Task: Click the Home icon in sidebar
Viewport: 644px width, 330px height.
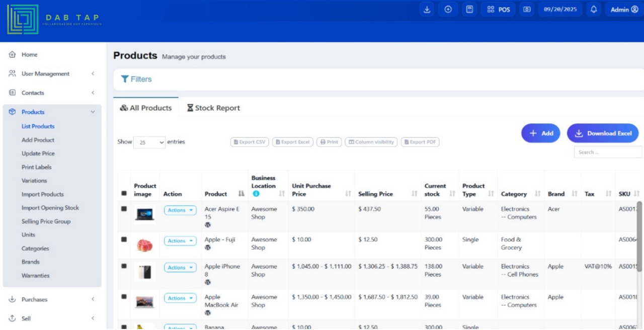Action: coord(13,54)
